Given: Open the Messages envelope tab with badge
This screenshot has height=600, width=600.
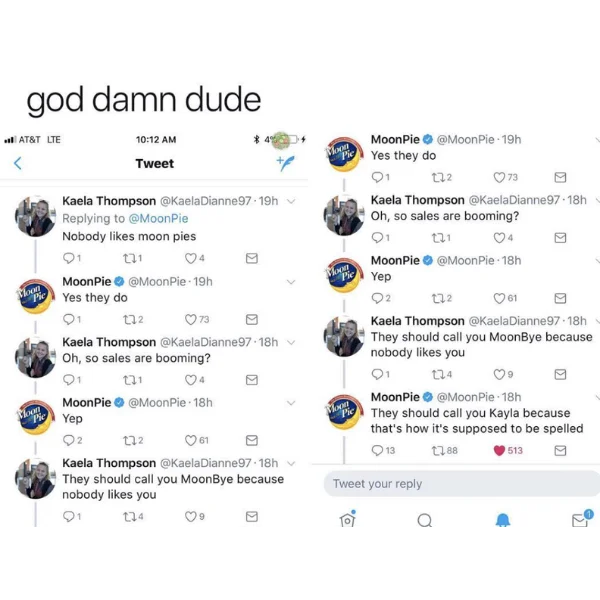Looking at the screenshot, I should [x=582, y=519].
